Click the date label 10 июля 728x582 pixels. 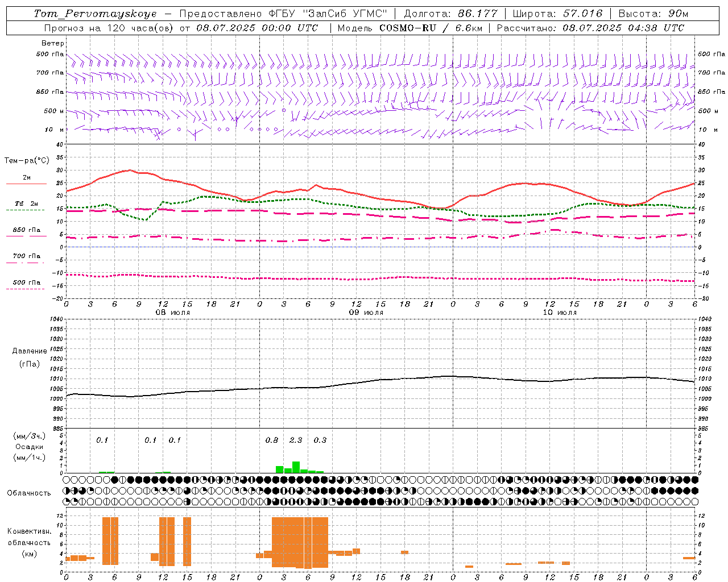point(559,313)
